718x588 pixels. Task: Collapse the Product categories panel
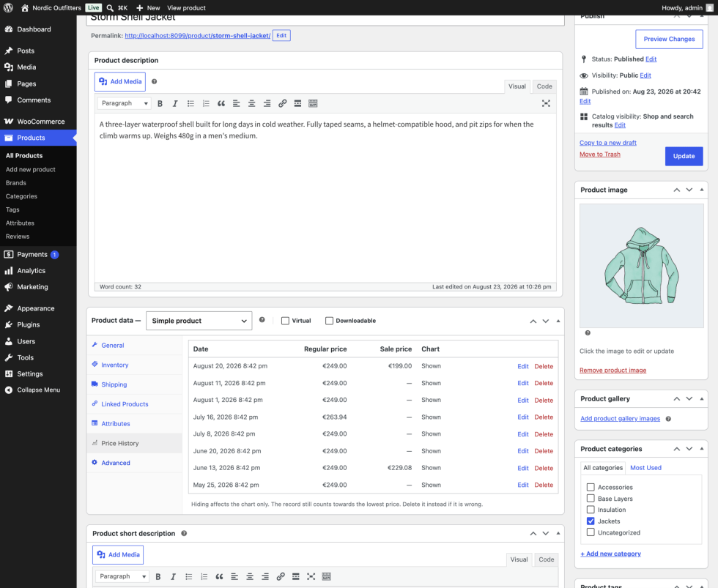(x=702, y=449)
